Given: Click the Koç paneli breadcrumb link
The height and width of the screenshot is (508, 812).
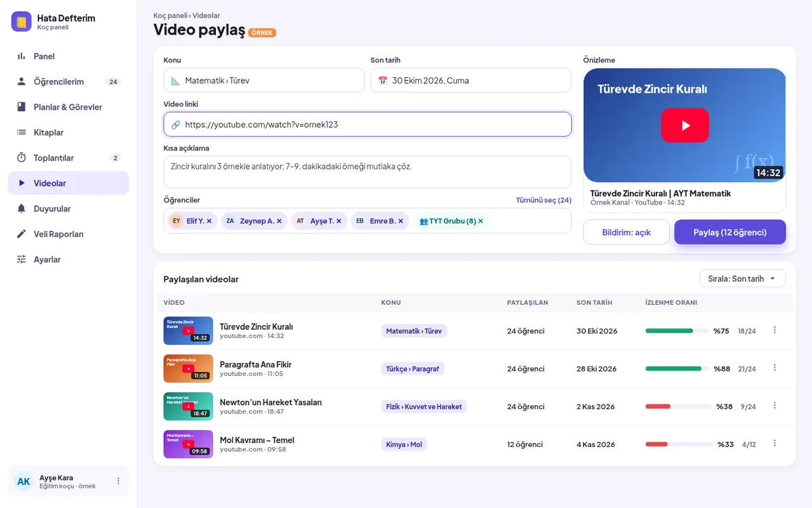Looking at the screenshot, I should [x=171, y=16].
